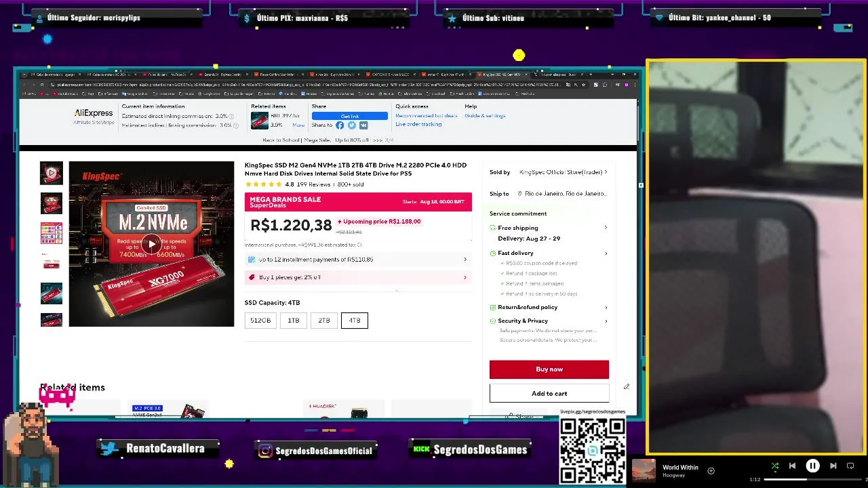
Task: Select the 1TB SSD capacity option
Action: [x=294, y=321]
